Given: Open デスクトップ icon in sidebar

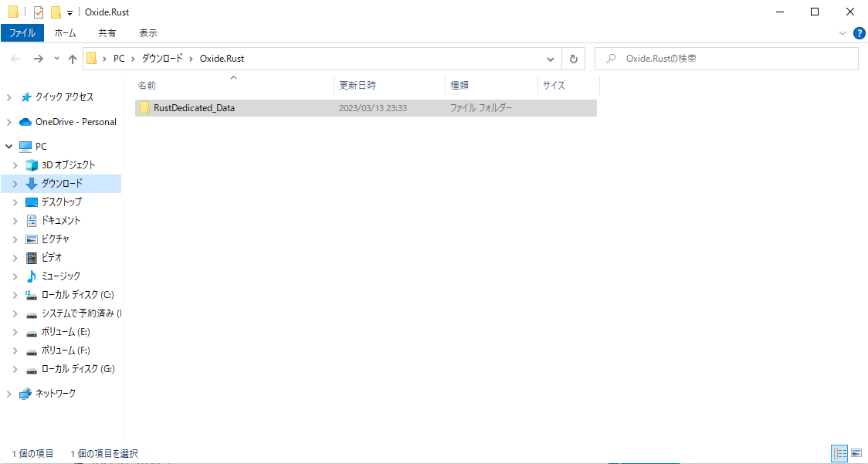Looking at the screenshot, I should tap(32, 202).
